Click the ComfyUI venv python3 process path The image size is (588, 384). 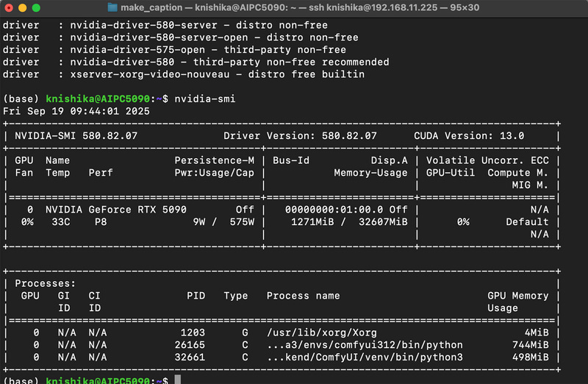tap(365, 358)
